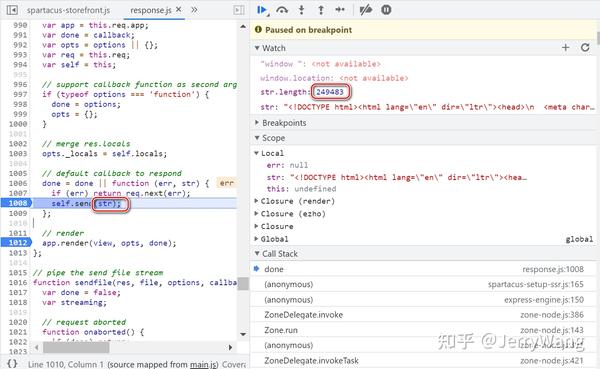Step into next function call
The width and height of the screenshot is (600, 369).
click(x=302, y=10)
